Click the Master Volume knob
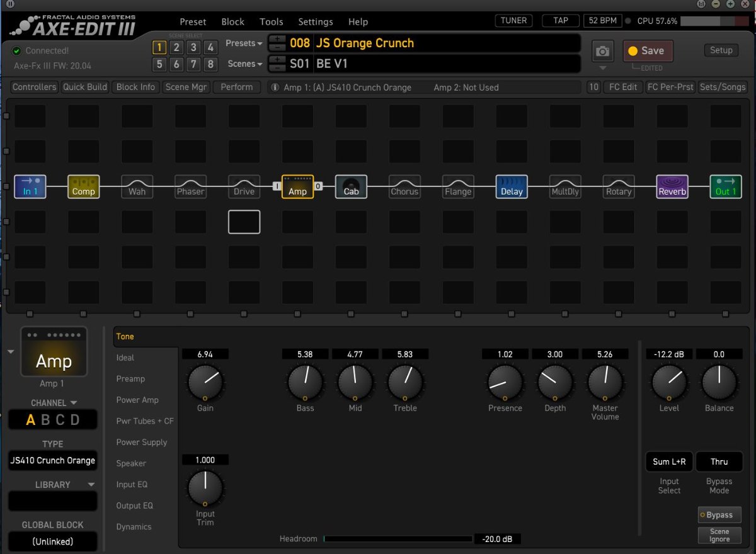The height and width of the screenshot is (554, 756). click(605, 382)
